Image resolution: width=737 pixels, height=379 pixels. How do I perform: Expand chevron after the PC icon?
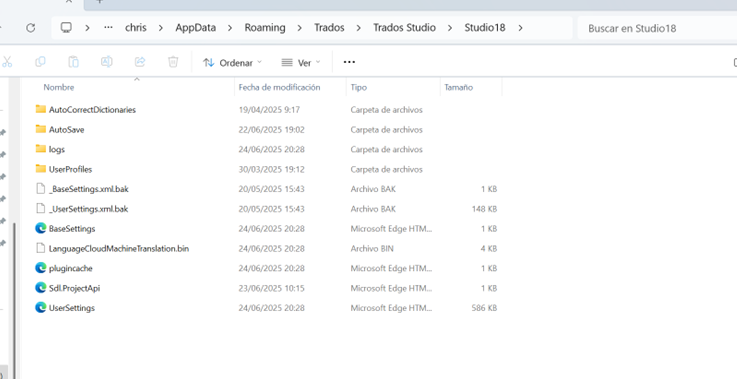tap(87, 28)
